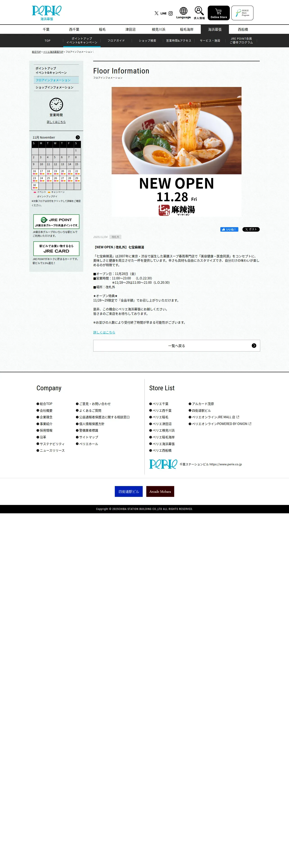Click the Facebook いいね! button
The width and height of the screenshot is (289, 868).
[x=229, y=229]
